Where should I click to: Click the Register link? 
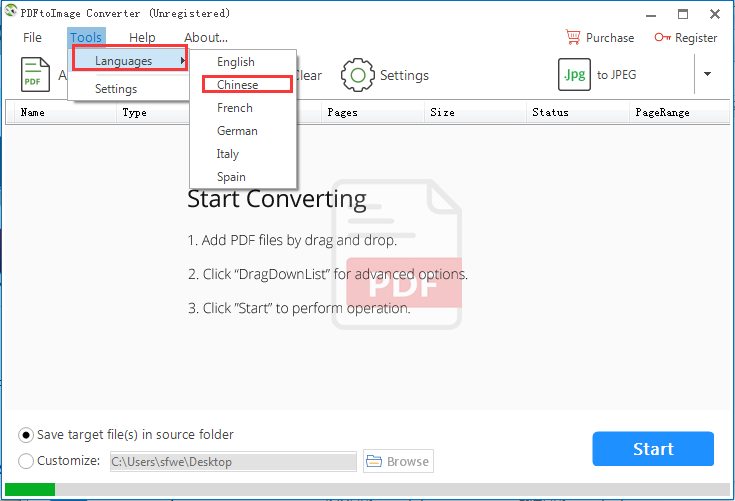(x=696, y=37)
